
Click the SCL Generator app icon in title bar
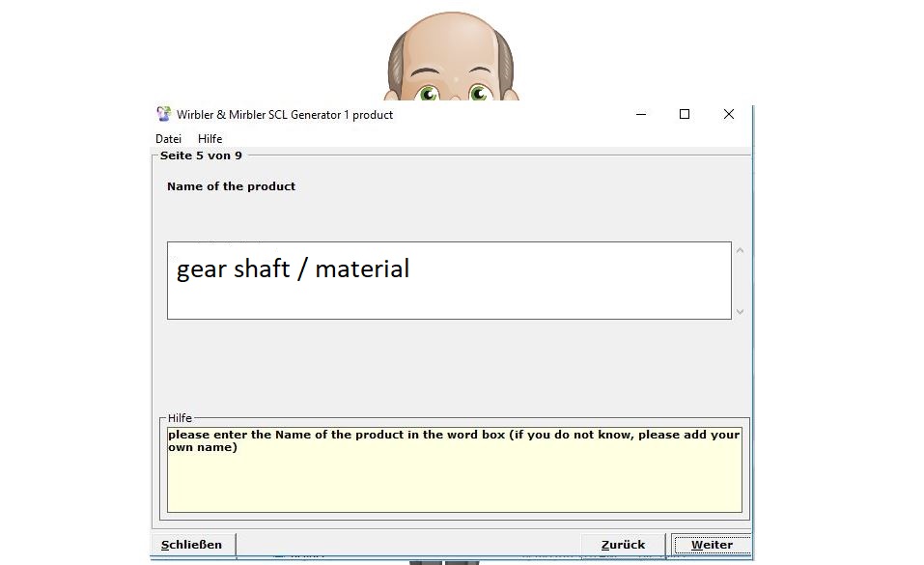click(x=163, y=114)
